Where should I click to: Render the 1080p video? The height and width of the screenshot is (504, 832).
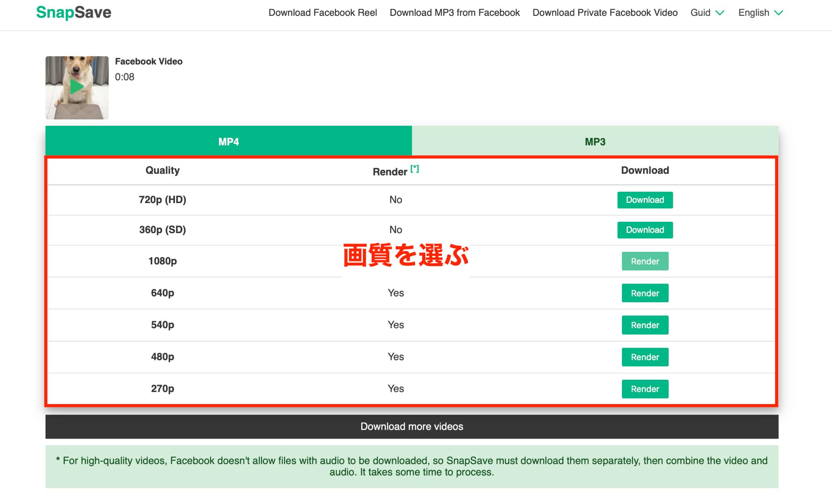click(x=645, y=261)
